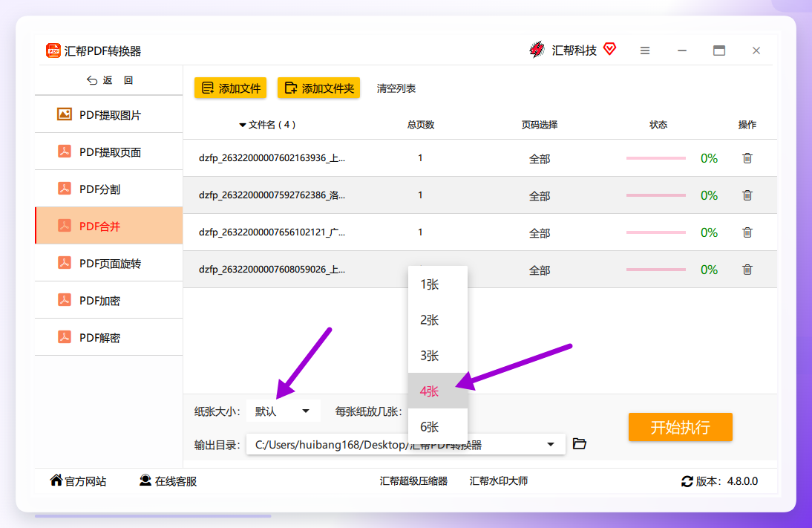Open 汇帮水印大师 link
The width and height of the screenshot is (812, 528).
pos(499,481)
